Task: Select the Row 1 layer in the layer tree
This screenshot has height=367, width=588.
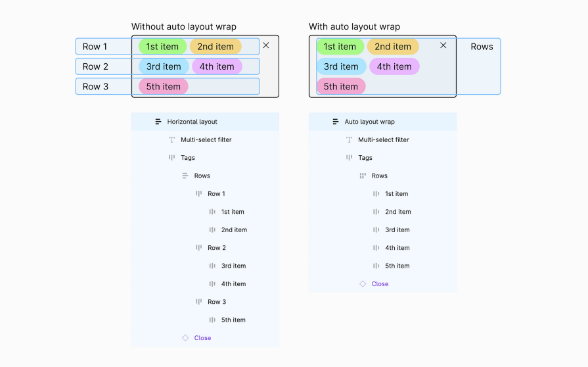Action: (x=216, y=194)
